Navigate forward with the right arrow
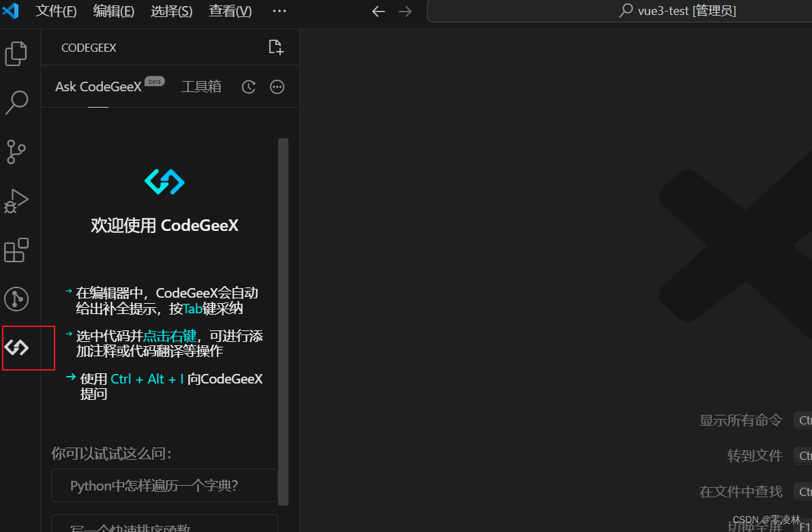 (406, 12)
